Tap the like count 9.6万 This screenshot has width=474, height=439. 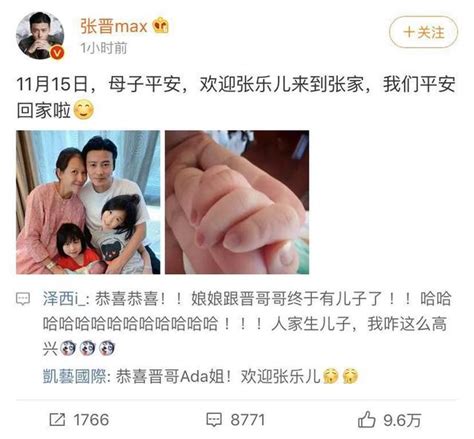(402, 420)
